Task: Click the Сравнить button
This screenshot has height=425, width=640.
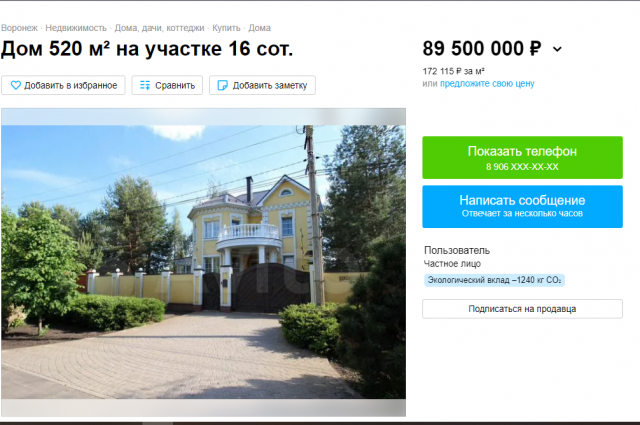Action: pos(167,85)
